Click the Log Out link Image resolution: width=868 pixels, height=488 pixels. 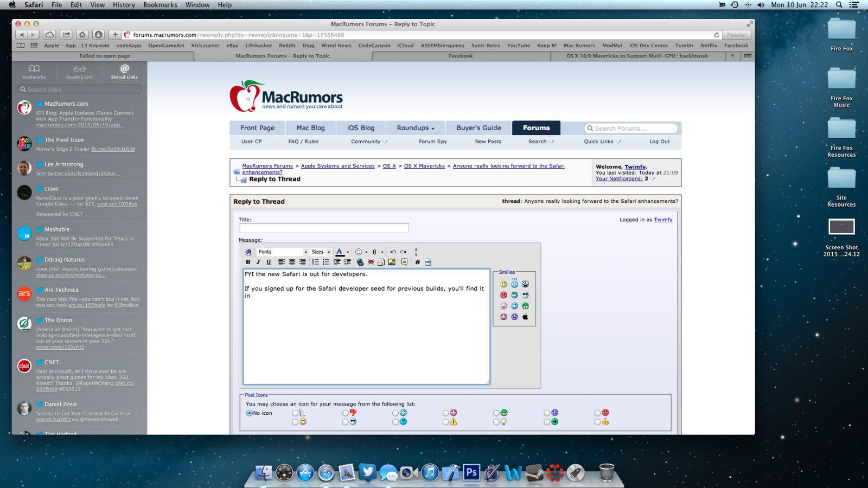(x=660, y=142)
